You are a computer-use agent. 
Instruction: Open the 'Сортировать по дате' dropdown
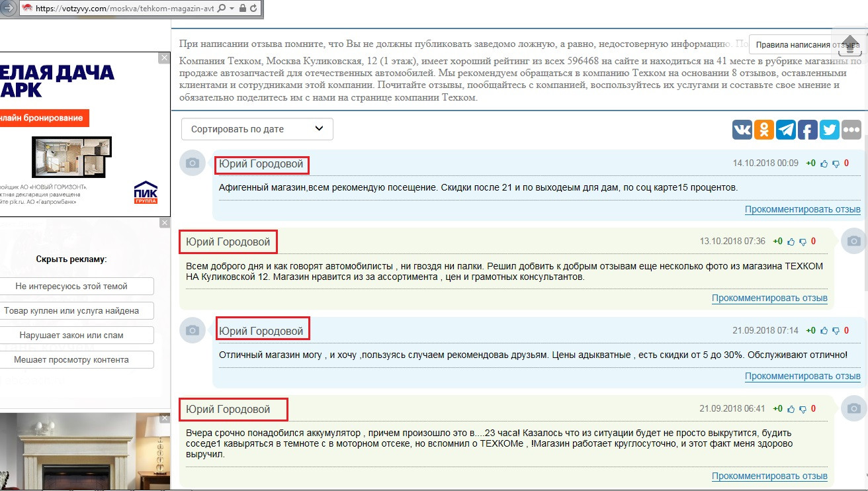click(257, 129)
